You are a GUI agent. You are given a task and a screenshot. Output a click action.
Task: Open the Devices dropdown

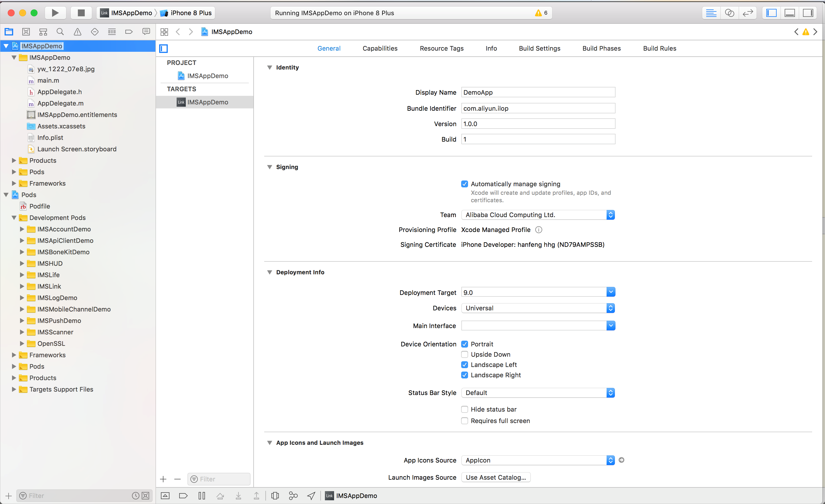538,308
